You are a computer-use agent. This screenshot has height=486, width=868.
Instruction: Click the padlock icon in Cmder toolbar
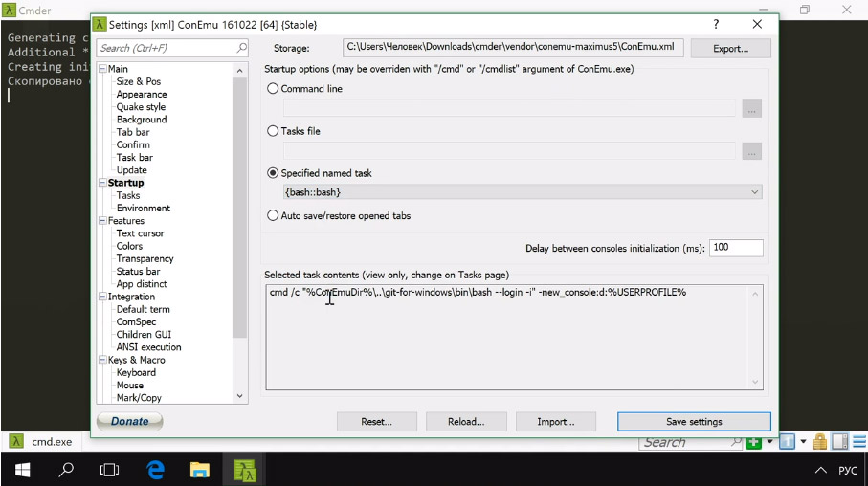(822, 442)
